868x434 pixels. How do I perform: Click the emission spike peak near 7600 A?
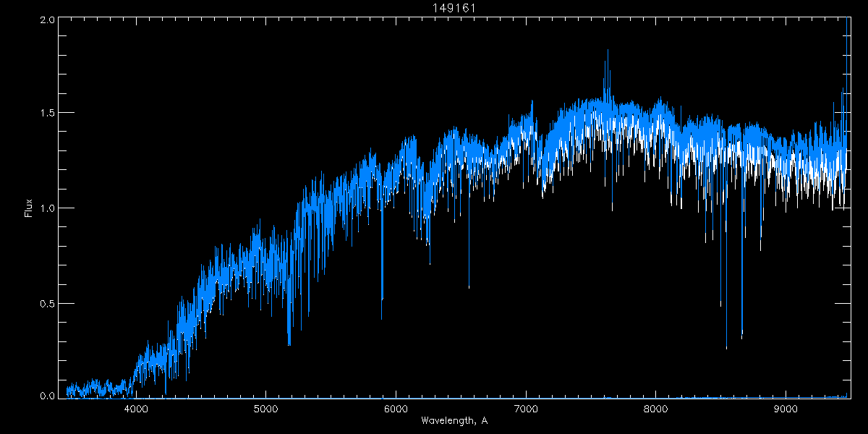[608, 50]
